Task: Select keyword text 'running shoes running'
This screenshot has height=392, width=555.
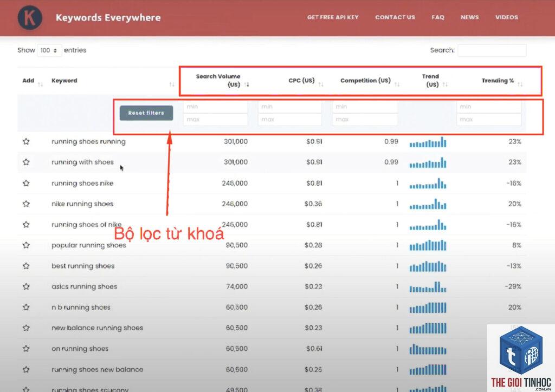Action: (88, 141)
